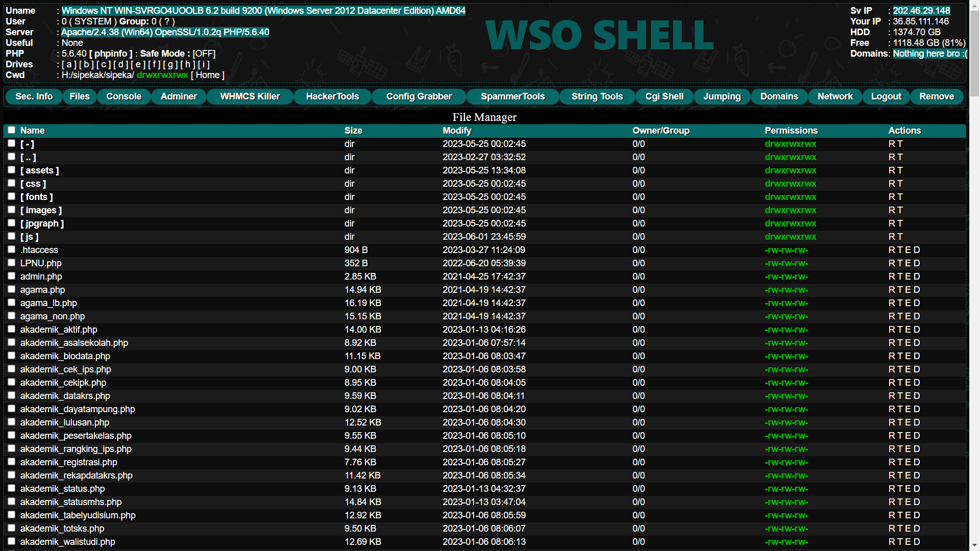This screenshot has height=551, width=980.
Task: Switch to drive [ a ]
Action: [69, 64]
